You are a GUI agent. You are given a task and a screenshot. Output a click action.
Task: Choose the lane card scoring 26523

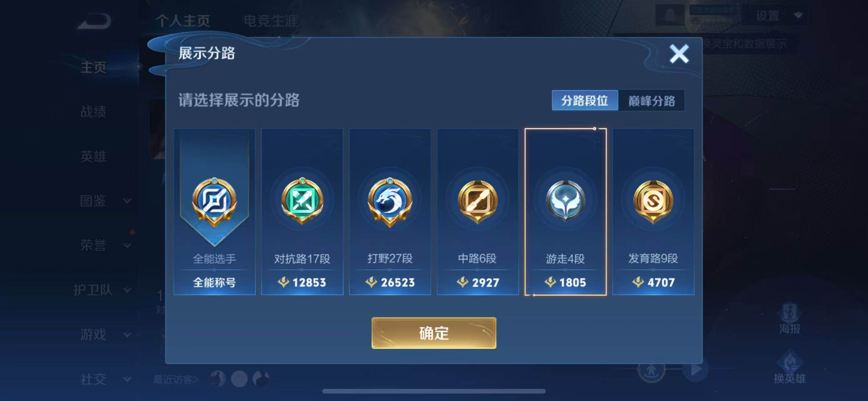(x=390, y=211)
